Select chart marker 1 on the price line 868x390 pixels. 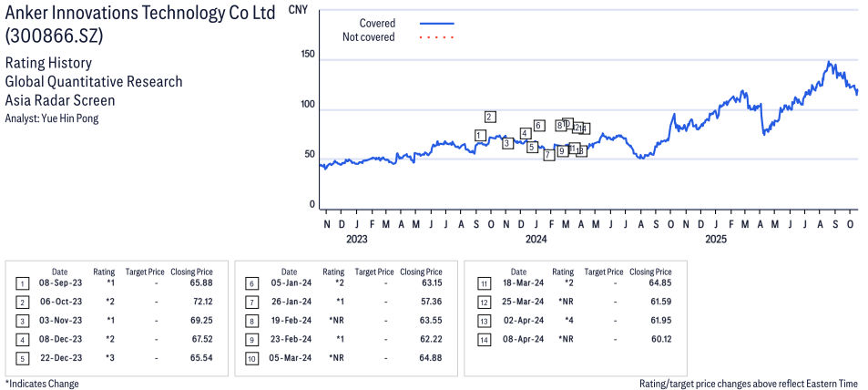click(x=479, y=136)
